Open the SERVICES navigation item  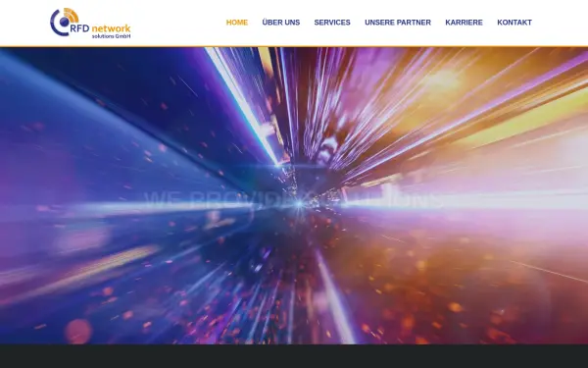332,23
